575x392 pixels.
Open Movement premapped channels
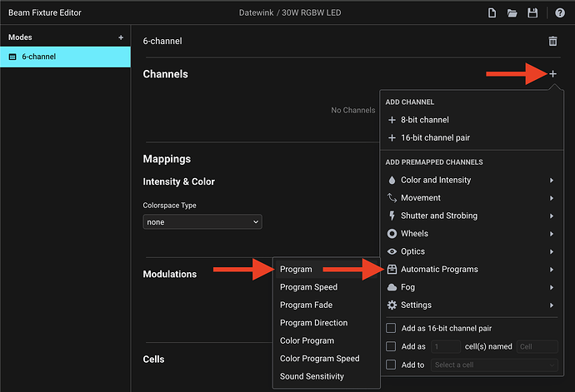(472, 198)
